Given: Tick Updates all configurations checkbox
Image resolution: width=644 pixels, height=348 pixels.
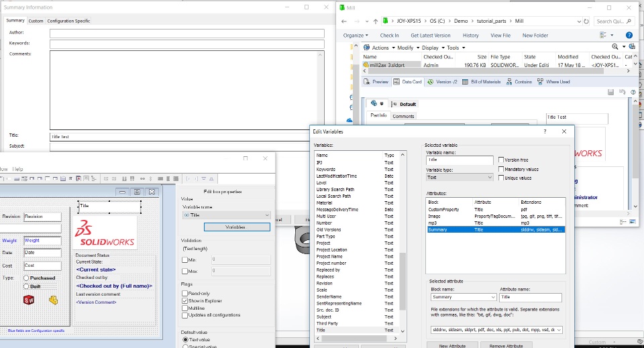Looking at the screenshot, I should pyautogui.click(x=185, y=315).
